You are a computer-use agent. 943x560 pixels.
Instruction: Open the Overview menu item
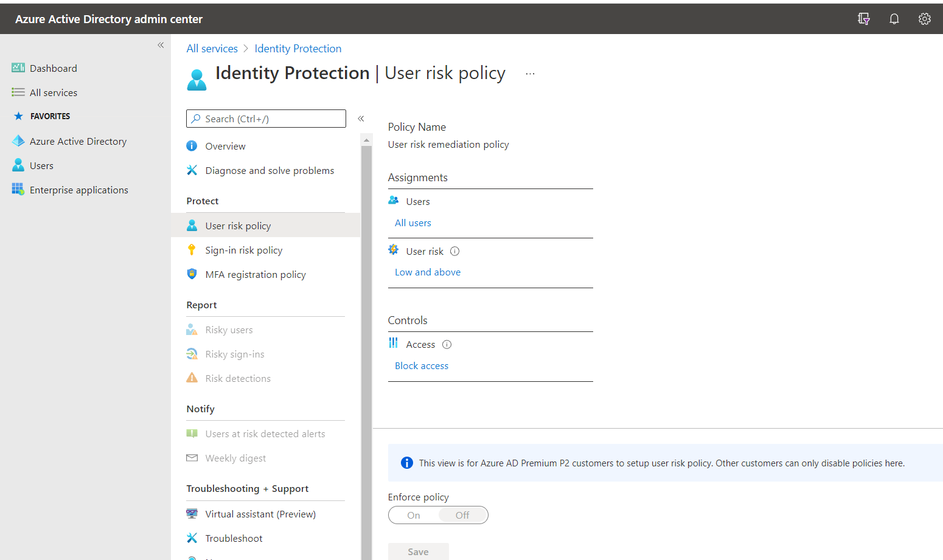click(x=225, y=147)
